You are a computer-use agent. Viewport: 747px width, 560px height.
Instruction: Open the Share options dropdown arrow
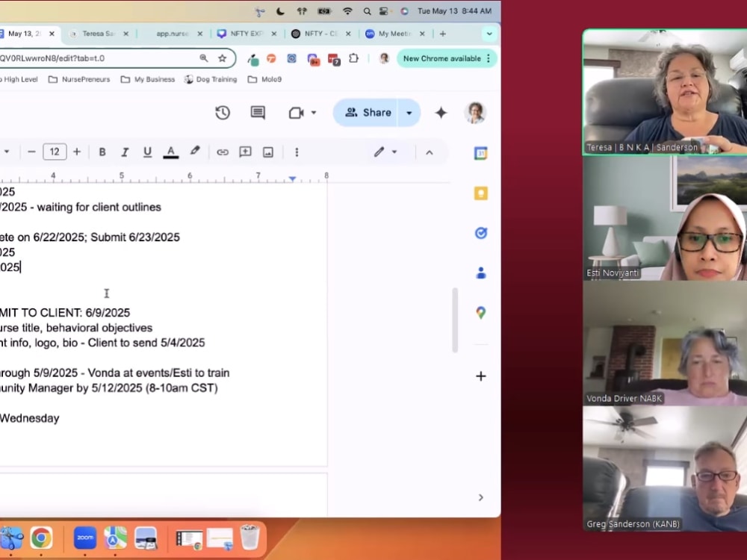pyautogui.click(x=409, y=113)
